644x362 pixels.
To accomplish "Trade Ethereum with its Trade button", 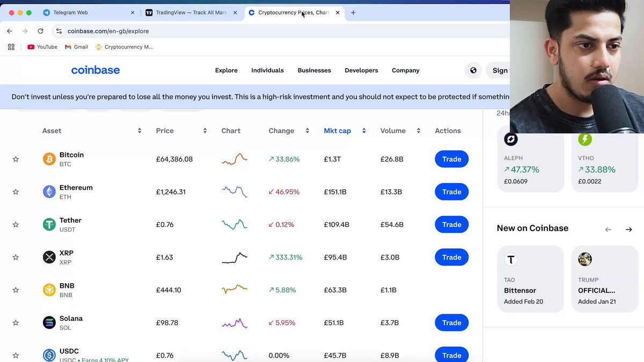I will (451, 192).
